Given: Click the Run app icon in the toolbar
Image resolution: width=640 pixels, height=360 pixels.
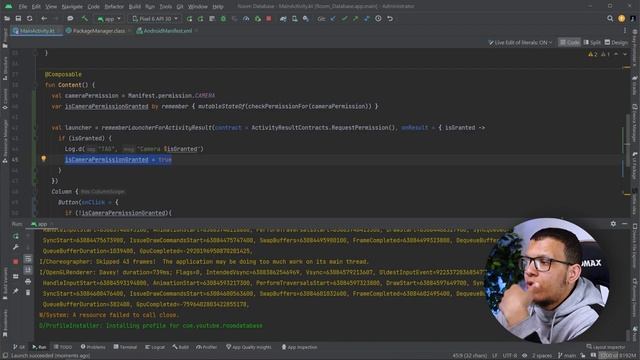Looking at the screenshot, I should coord(189,19).
